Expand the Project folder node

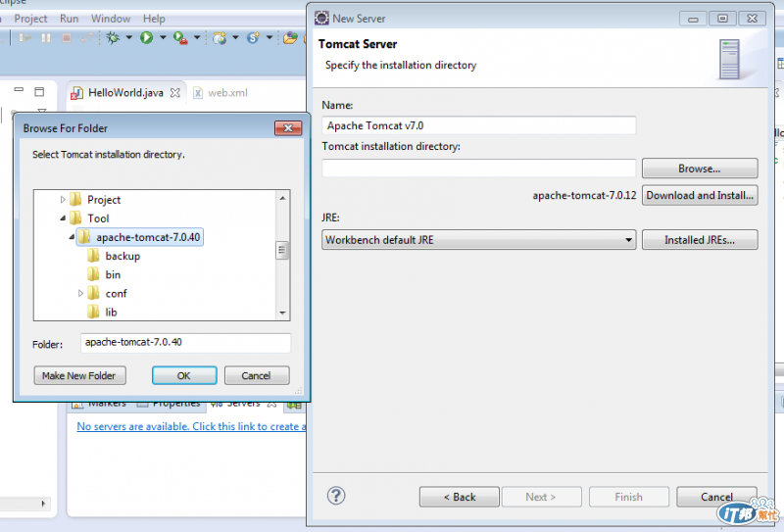pos(63,200)
